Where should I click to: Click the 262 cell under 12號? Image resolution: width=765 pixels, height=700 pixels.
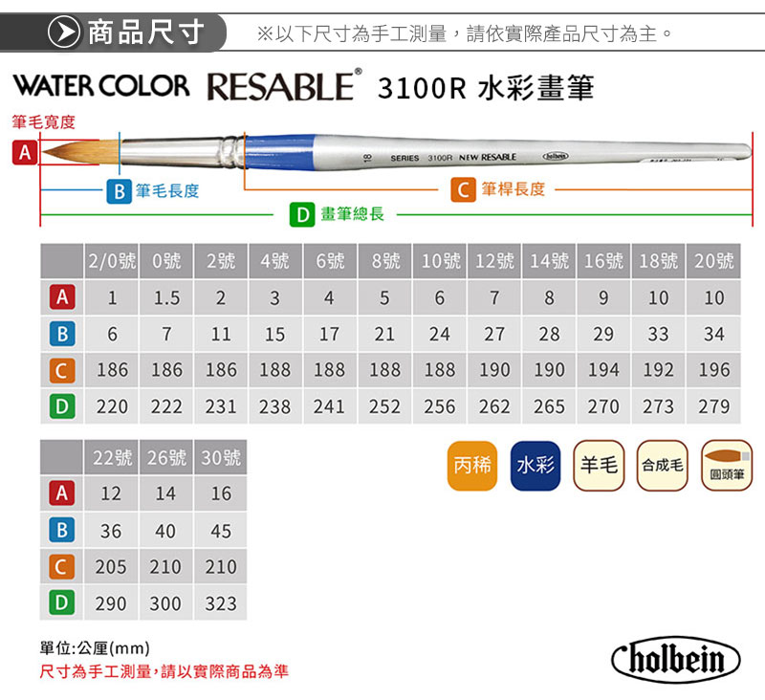coord(494,406)
